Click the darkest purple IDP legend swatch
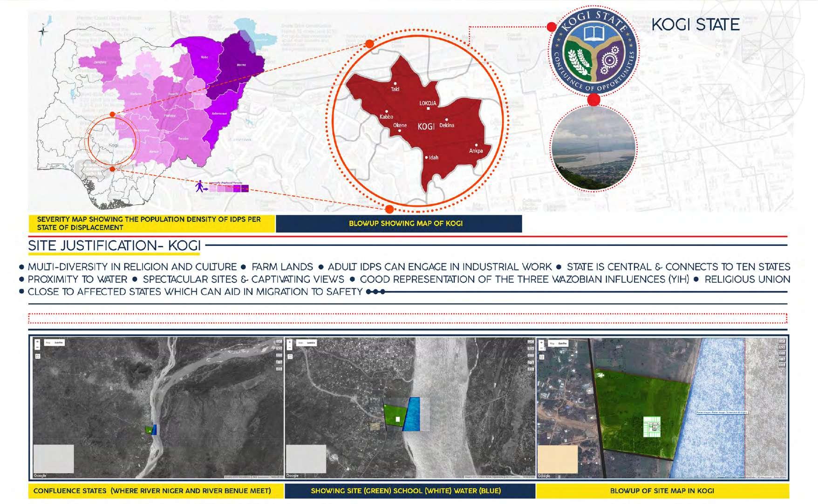The image size is (818, 504). pyautogui.click(x=245, y=188)
